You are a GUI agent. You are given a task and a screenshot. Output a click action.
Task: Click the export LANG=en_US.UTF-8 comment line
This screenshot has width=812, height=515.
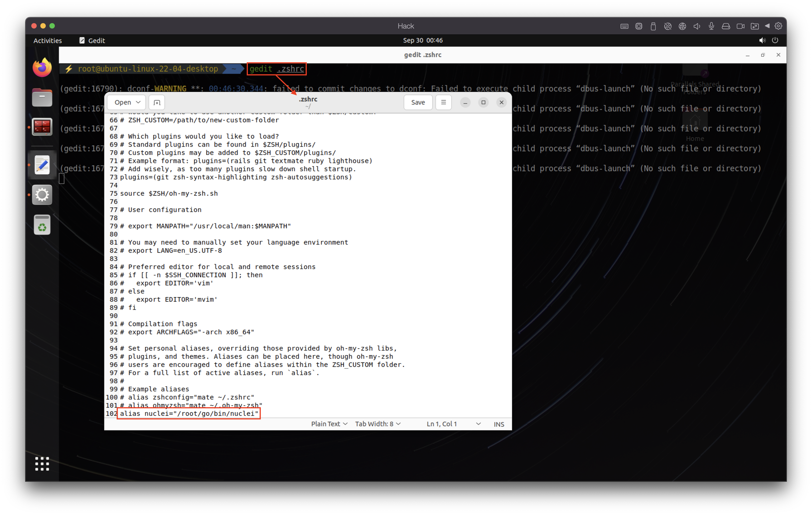171,250
